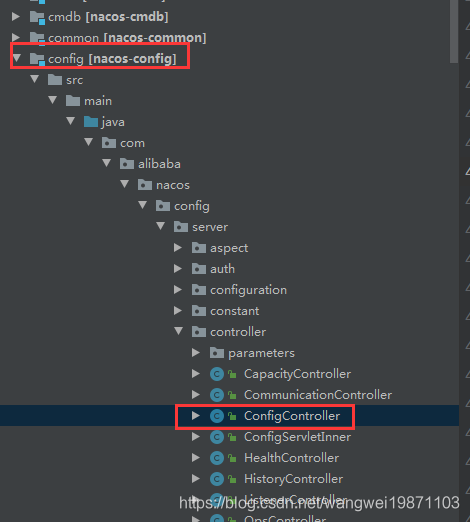The image size is (470, 522).
Task: Click the auth package icon
Action: coord(199,269)
